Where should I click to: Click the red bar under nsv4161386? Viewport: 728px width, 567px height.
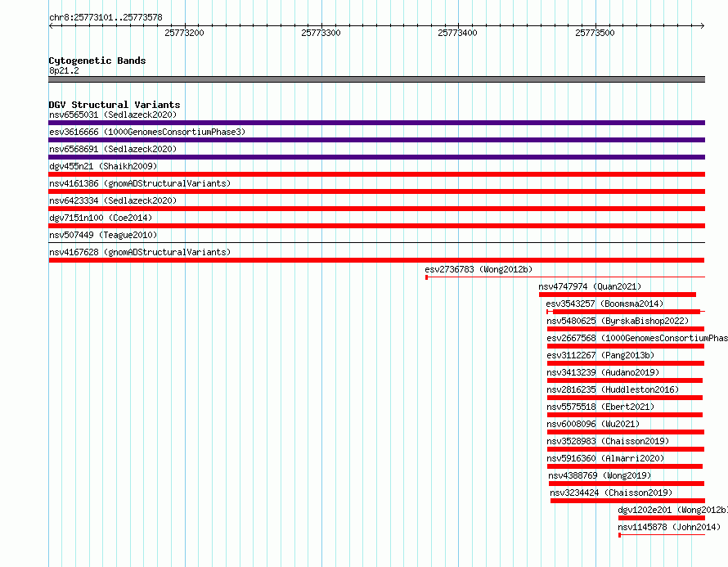[376, 191]
